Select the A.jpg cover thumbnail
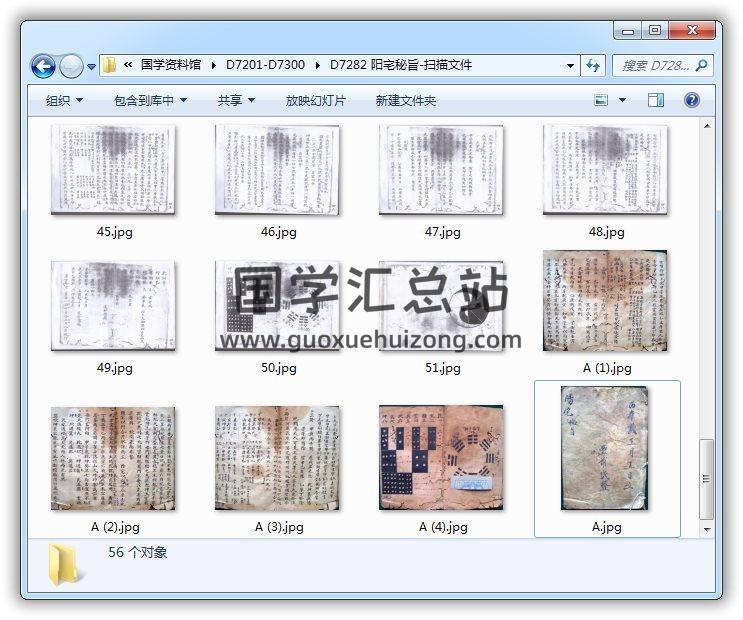 [605, 448]
